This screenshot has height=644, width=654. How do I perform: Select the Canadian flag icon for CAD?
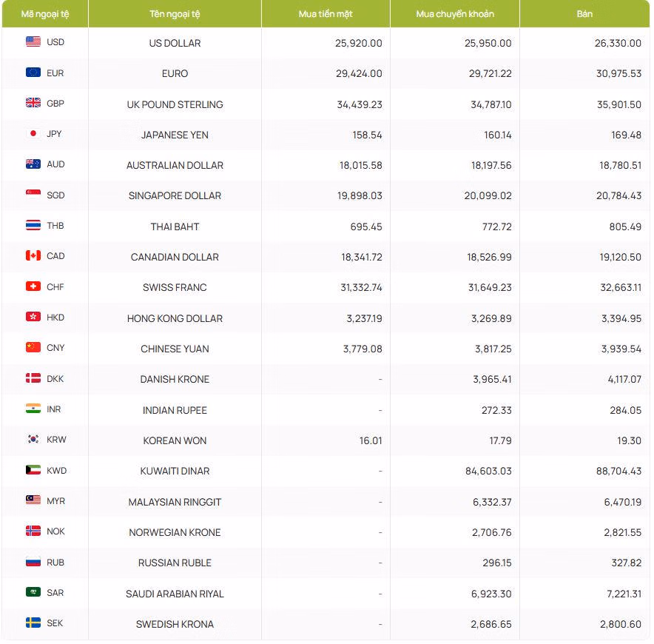pyautogui.click(x=33, y=255)
